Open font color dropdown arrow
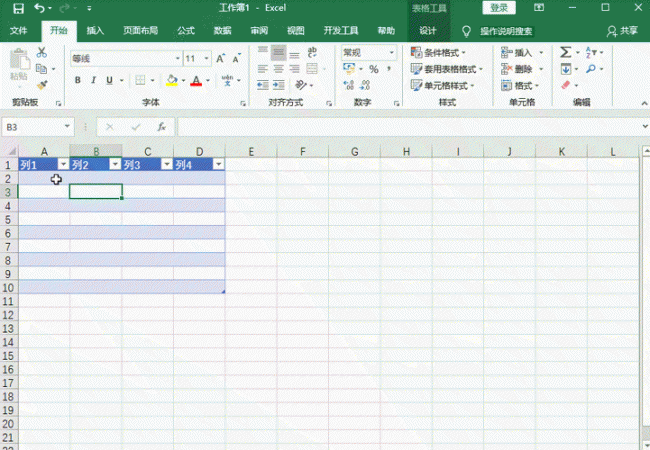The width and height of the screenshot is (650, 450). click(x=208, y=80)
